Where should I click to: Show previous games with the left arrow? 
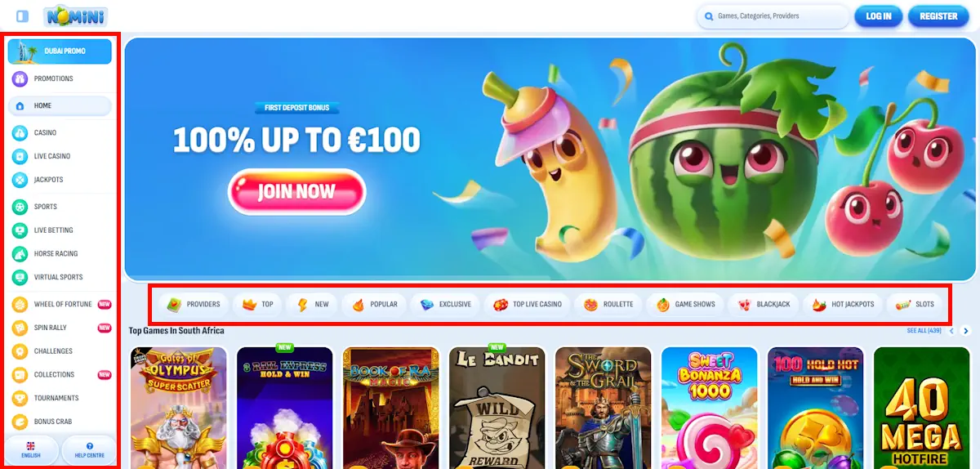tap(951, 331)
